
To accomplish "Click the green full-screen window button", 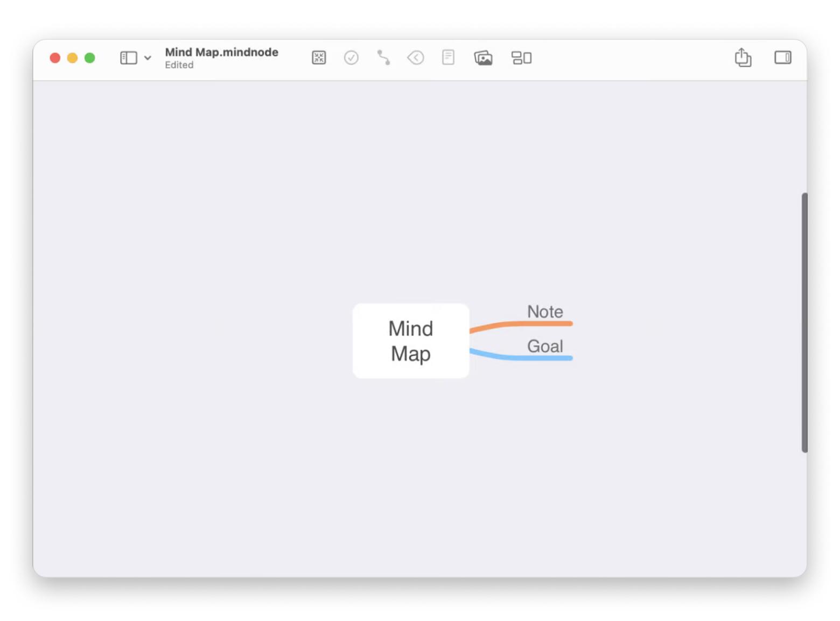I will 90,58.
